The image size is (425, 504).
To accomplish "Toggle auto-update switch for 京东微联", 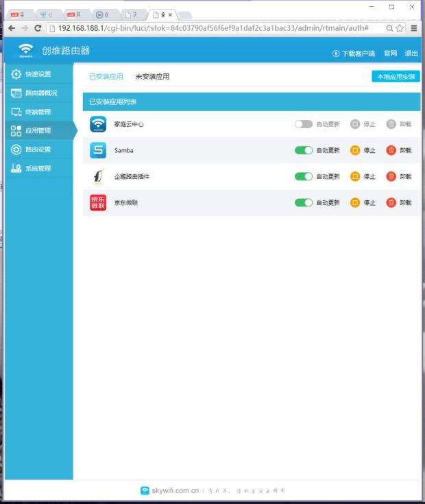I will [x=304, y=202].
